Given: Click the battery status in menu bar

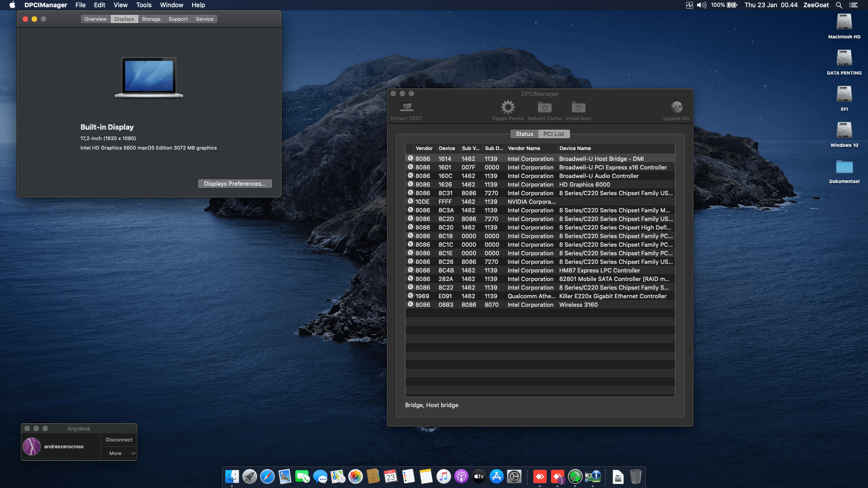Looking at the screenshot, I should point(724,5).
